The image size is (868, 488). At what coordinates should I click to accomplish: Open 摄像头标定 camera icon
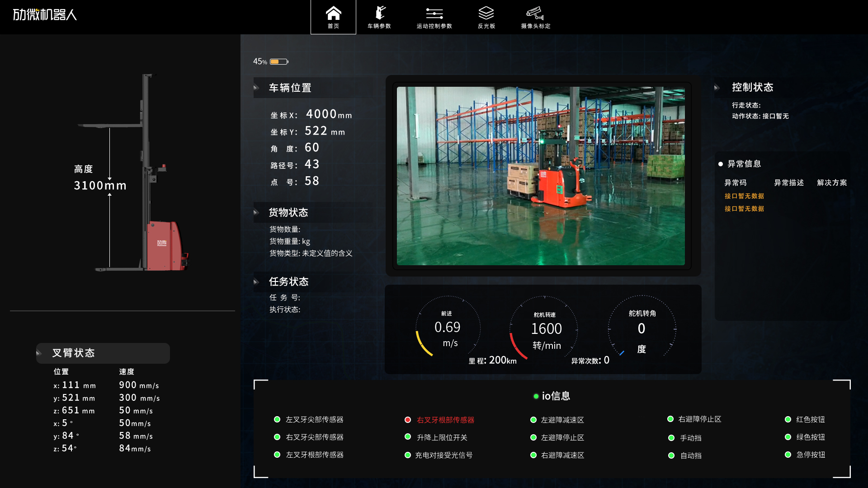pyautogui.click(x=534, y=13)
